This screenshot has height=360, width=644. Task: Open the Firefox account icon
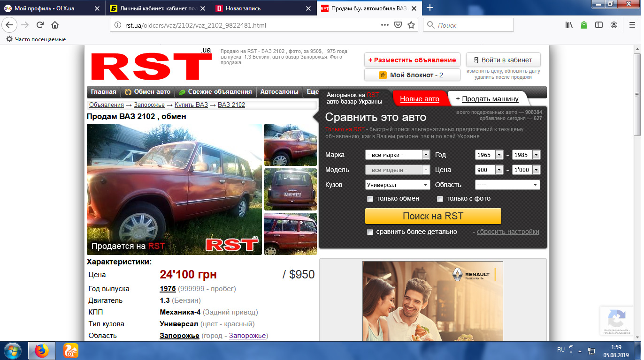pos(614,25)
